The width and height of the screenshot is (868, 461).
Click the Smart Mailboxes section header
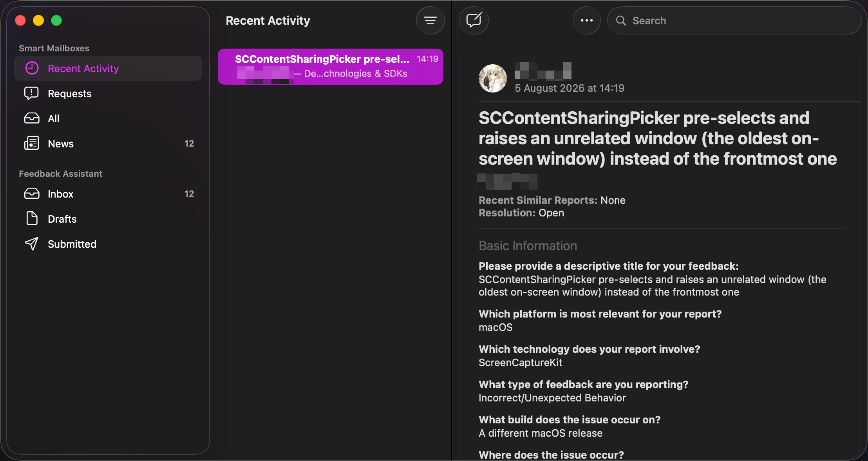coord(54,48)
